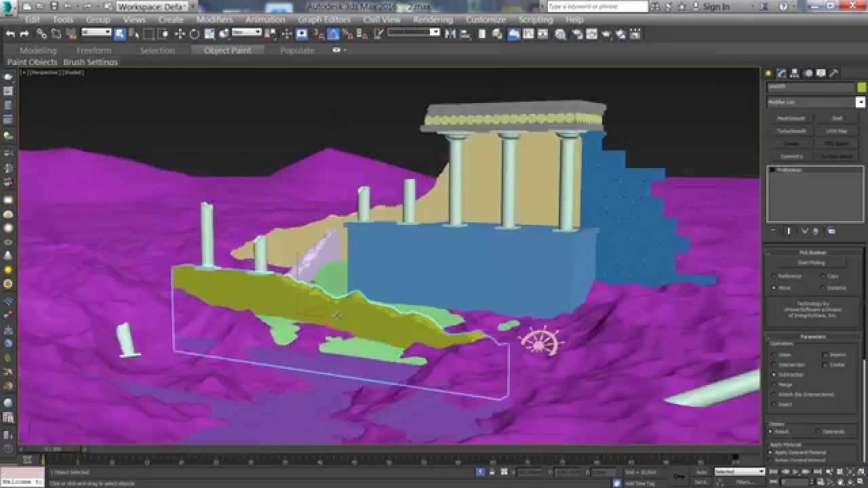The height and width of the screenshot is (488, 868).
Task: Click the Shell modifier button
Action: click(837, 119)
